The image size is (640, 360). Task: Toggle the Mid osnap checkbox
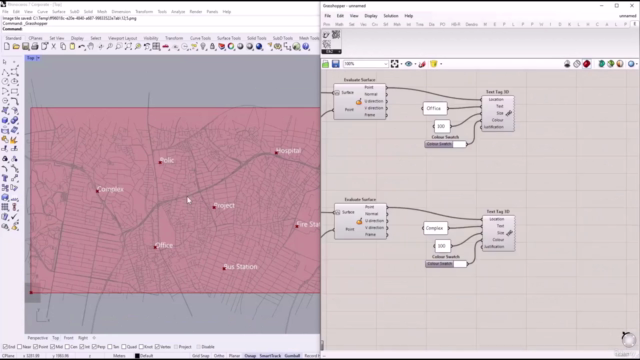point(52,347)
